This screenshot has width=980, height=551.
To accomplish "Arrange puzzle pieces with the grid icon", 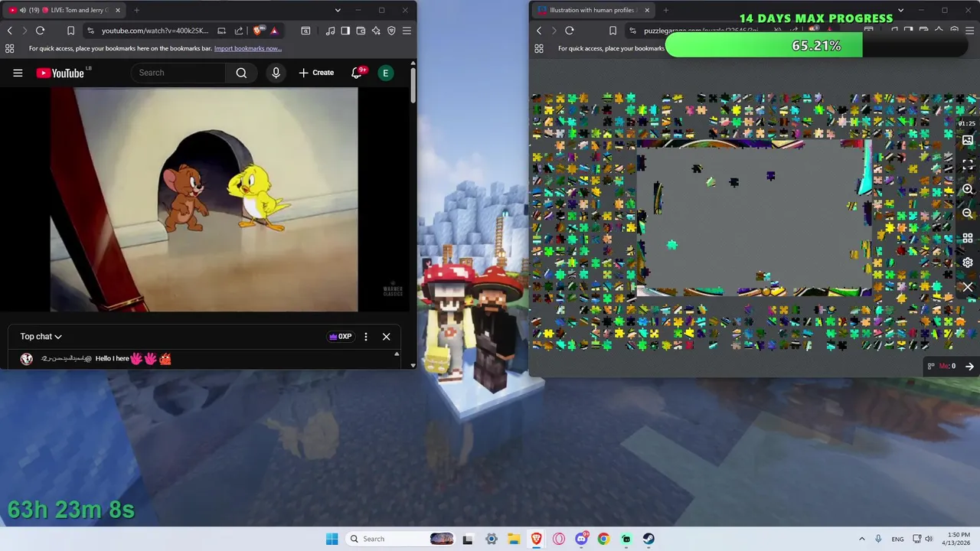I will (x=968, y=238).
